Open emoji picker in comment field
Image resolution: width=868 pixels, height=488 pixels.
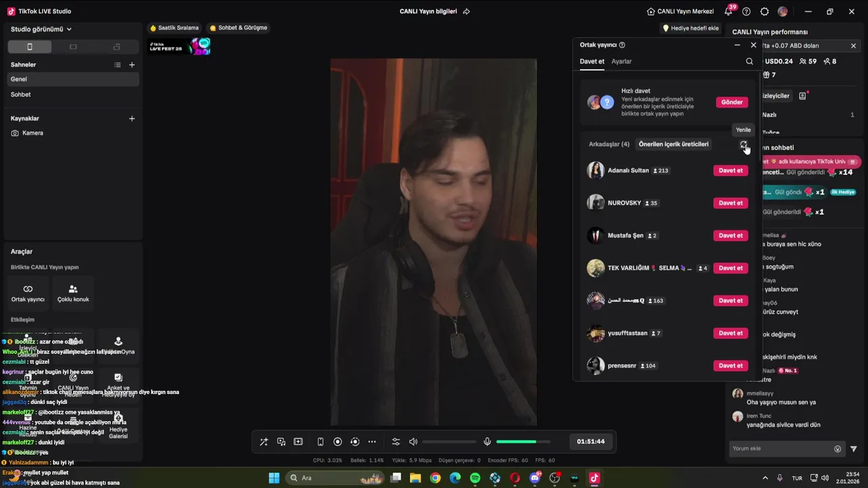click(x=837, y=449)
